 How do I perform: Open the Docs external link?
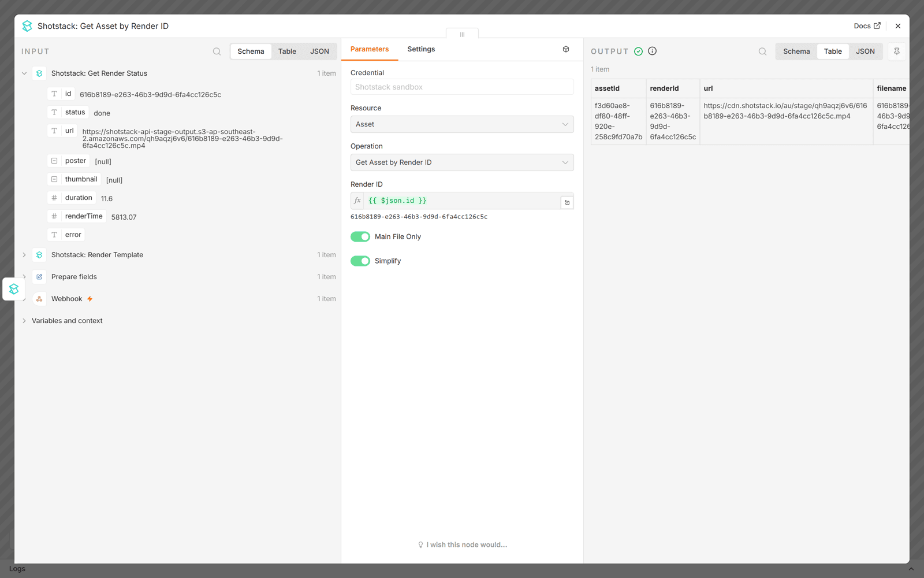(867, 26)
